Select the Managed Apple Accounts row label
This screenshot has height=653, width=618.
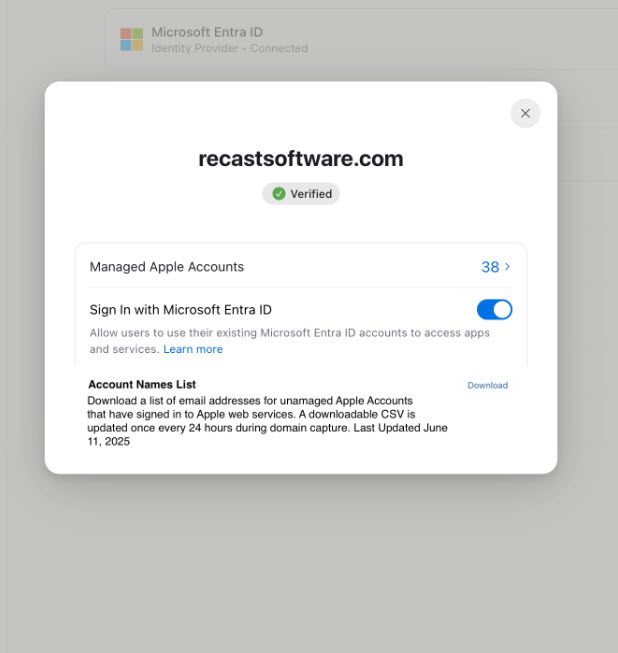(x=167, y=267)
